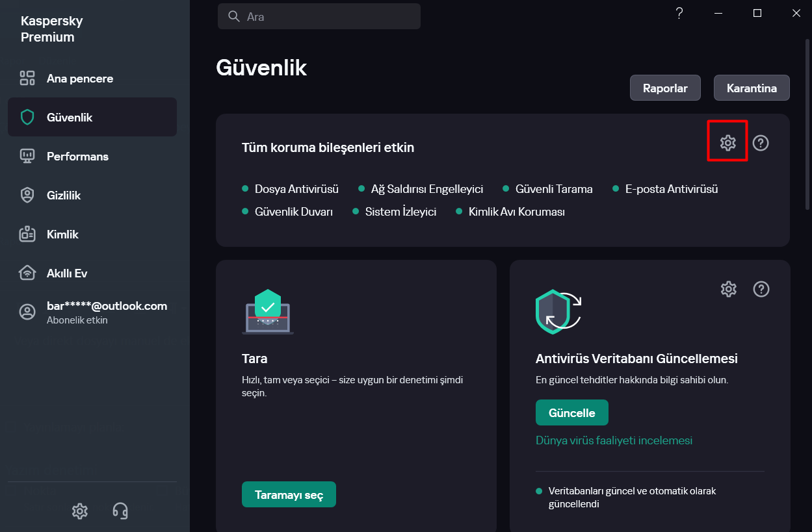Image resolution: width=812 pixels, height=532 pixels.
Task: Click Tüm koruma bileşenleri etkin heading
Action: pos(328,147)
